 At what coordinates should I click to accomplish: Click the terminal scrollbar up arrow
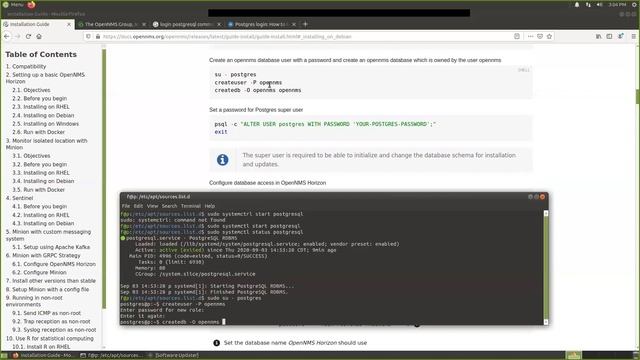546,213
